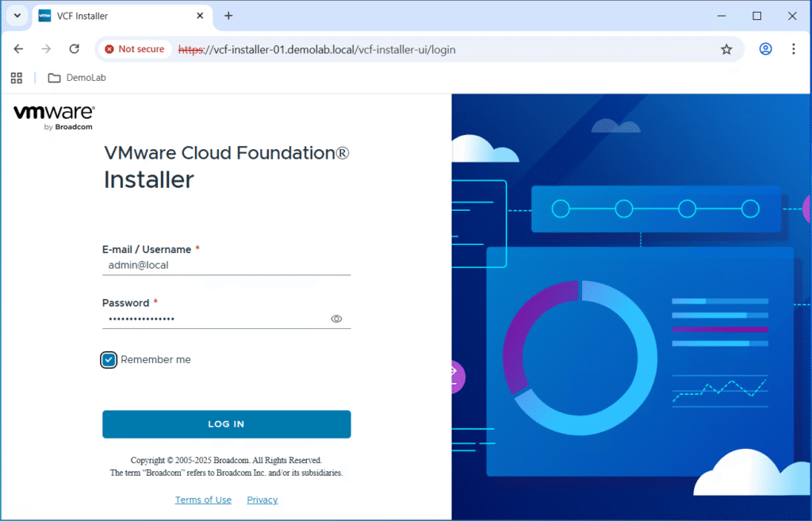Uncheck the Remember me checkbox
Image resolution: width=812 pixels, height=521 pixels.
pos(109,360)
